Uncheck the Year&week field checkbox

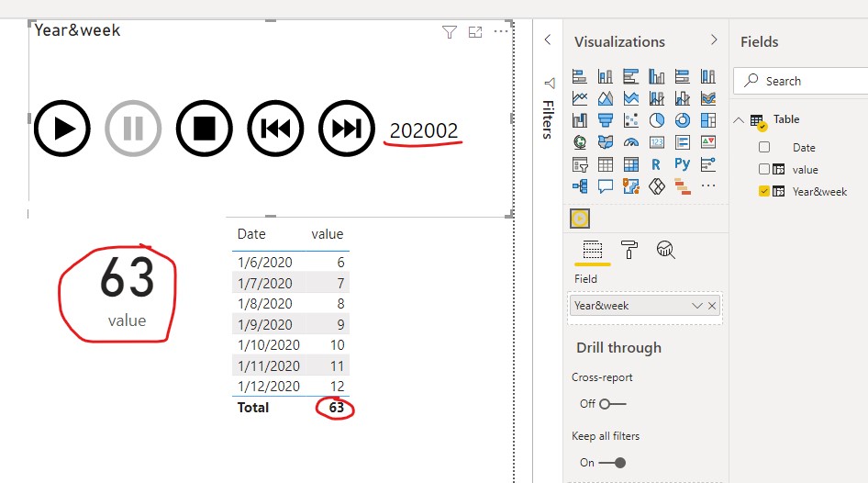pos(764,192)
